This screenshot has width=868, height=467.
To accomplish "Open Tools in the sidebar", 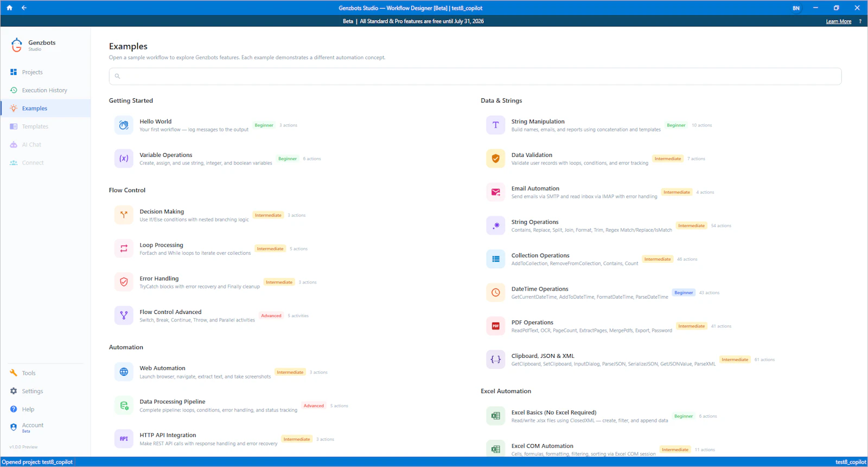I will pos(46,373).
